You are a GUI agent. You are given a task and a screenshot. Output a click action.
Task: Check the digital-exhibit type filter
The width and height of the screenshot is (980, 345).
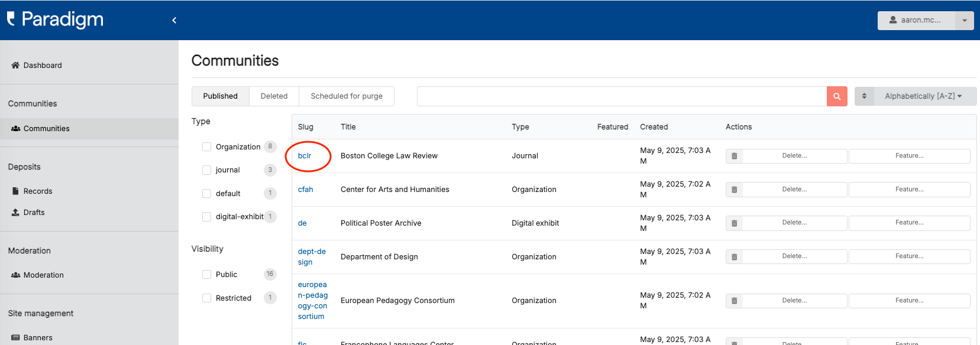[x=207, y=217]
